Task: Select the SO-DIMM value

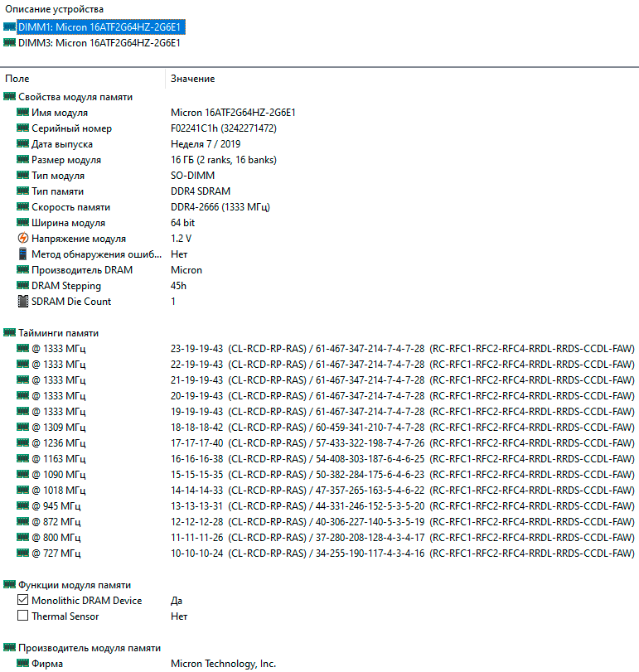Action: [x=193, y=176]
